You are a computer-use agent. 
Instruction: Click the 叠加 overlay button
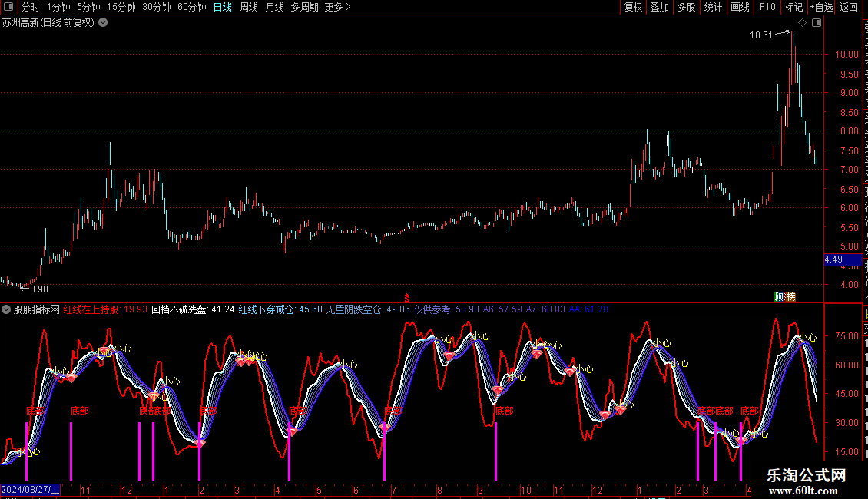point(659,7)
